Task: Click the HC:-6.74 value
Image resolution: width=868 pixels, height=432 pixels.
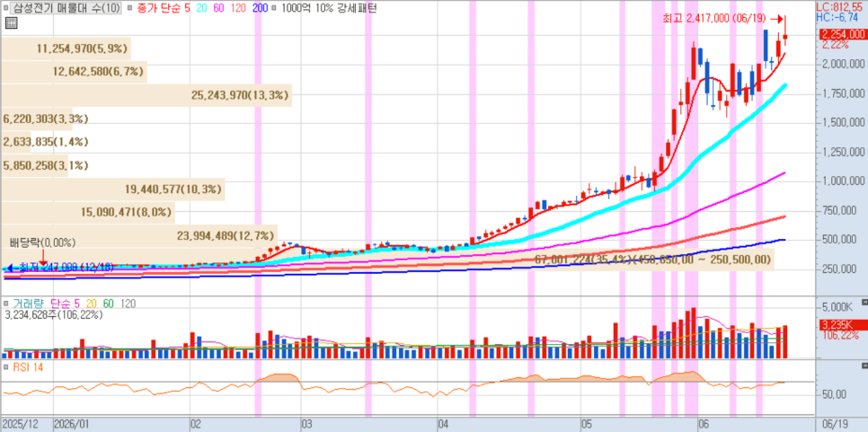Action: 838,18
